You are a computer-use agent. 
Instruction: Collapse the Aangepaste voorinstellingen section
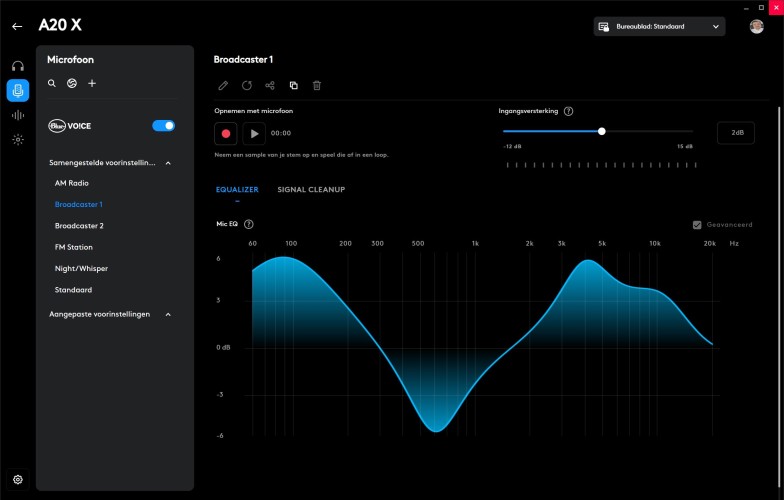click(168, 314)
